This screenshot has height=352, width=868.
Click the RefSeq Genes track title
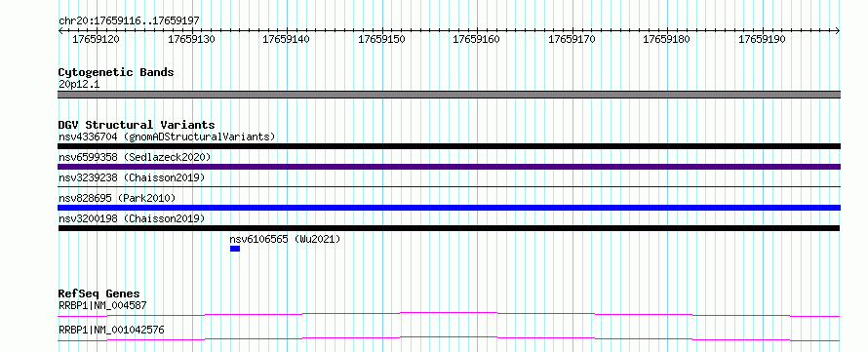click(99, 293)
